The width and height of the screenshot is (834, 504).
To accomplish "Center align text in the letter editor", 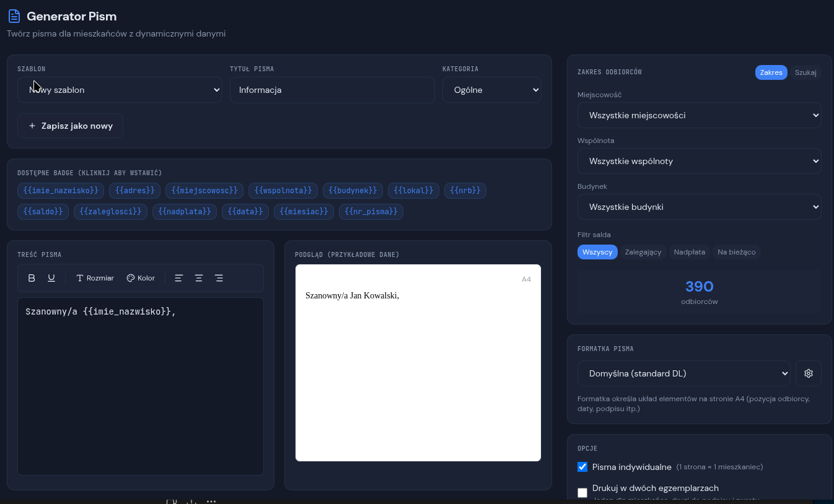I will (199, 278).
